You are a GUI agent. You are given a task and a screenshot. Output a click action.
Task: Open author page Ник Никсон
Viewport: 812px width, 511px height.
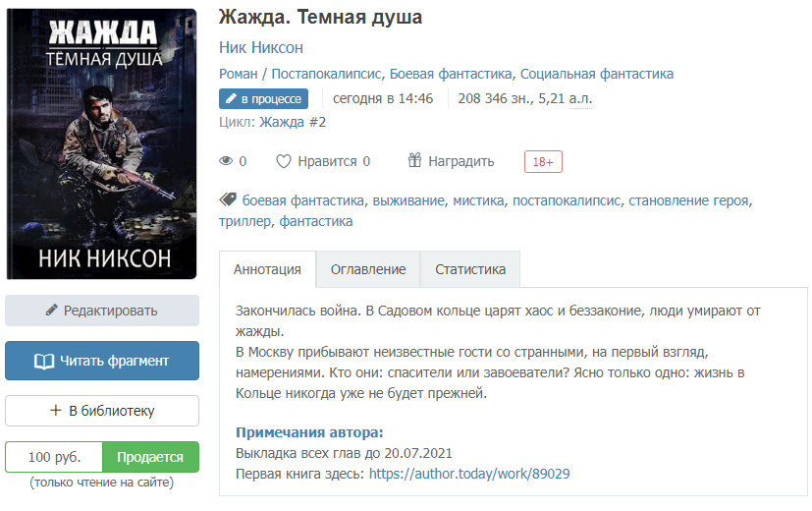[261, 48]
